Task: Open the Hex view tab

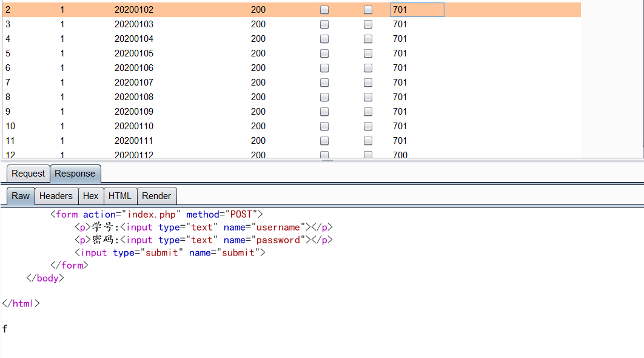Action: pyautogui.click(x=90, y=196)
